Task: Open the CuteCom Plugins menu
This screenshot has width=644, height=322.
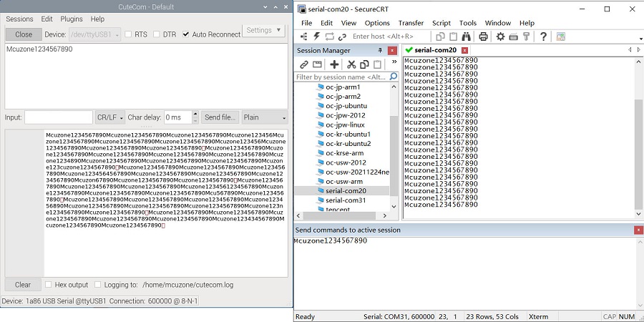Action: 72,19
